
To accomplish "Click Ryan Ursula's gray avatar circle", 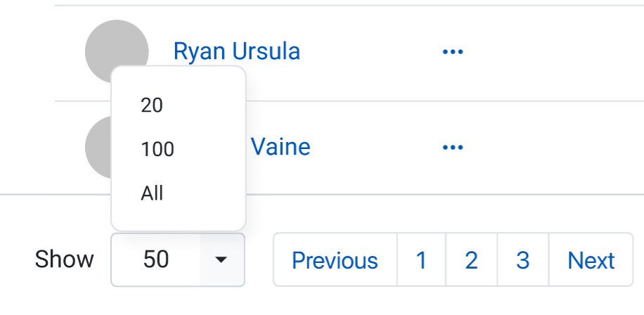I will (x=117, y=51).
